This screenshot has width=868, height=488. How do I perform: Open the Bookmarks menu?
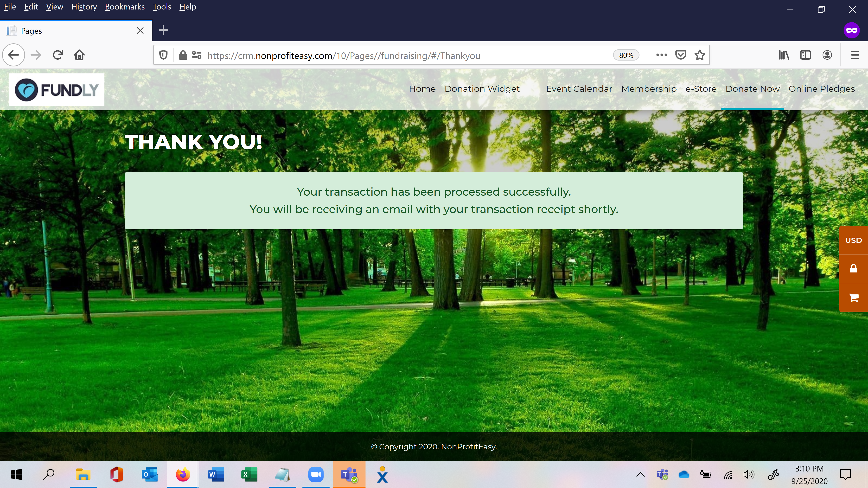click(x=125, y=7)
